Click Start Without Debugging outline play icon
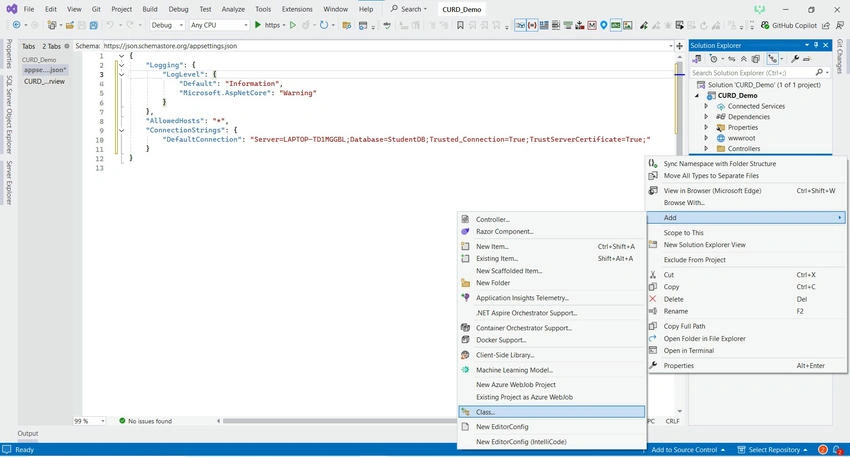Image resolution: width=850 pixels, height=457 pixels. click(x=293, y=25)
